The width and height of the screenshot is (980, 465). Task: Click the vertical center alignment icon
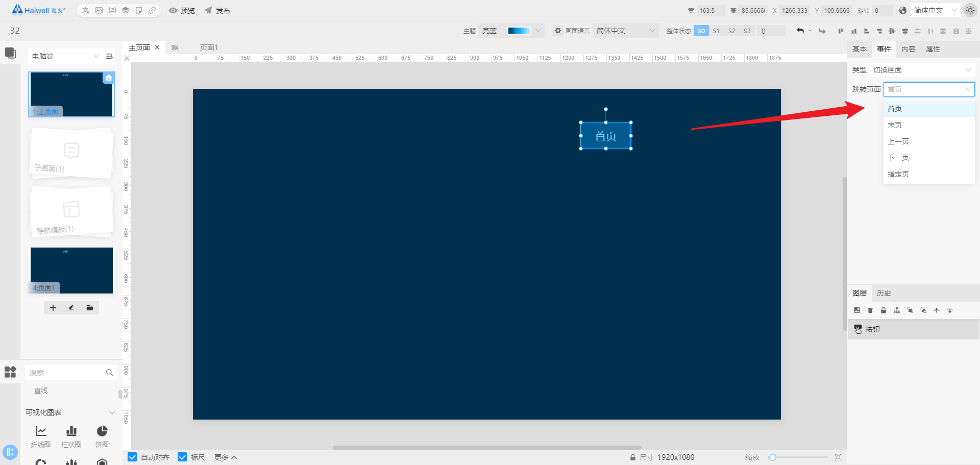click(904, 31)
